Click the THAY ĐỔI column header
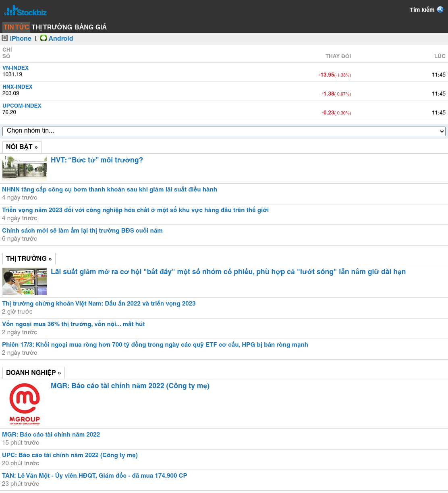The height and width of the screenshot is (493, 448). tap(338, 56)
